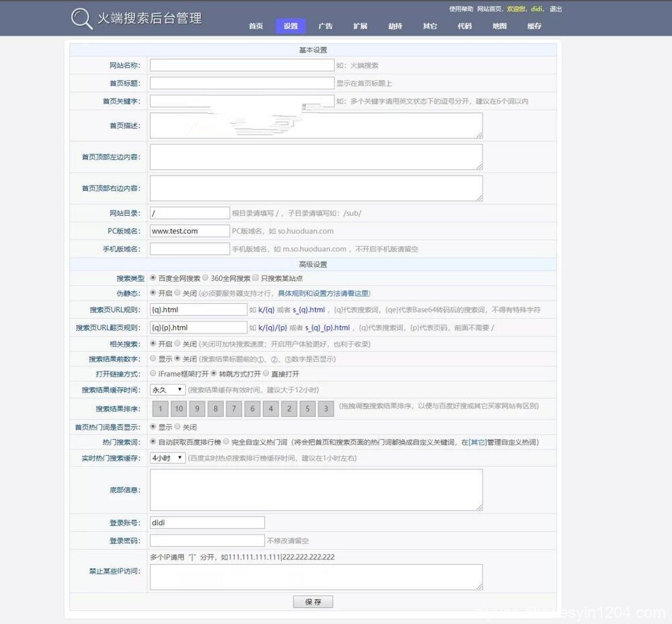Check the 只搜索某站点 checkbox

point(256,278)
